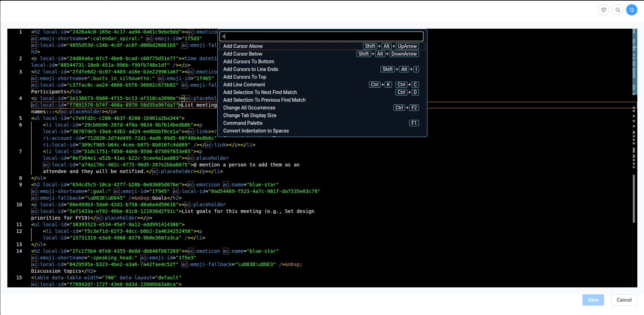Screen dimensions: 644x315
Task: Pick Add Selection To Next Find Match
Action: point(260,92)
